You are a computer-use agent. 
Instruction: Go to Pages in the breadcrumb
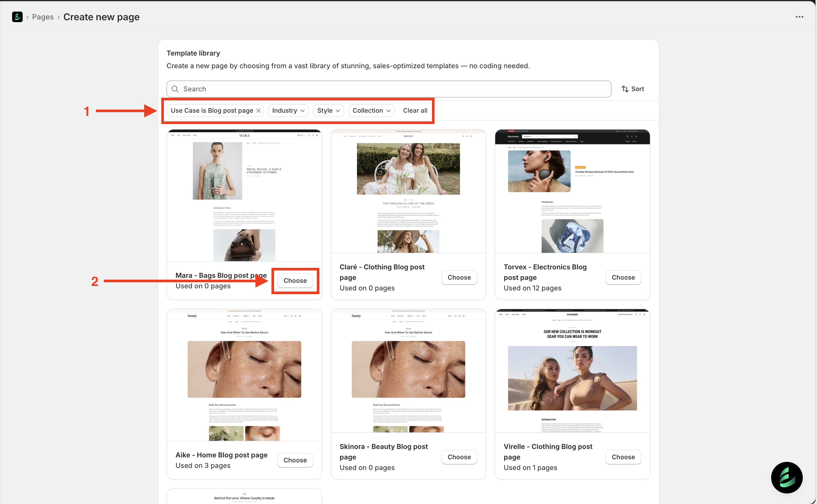pyautogui.click(x=43, y=17)
